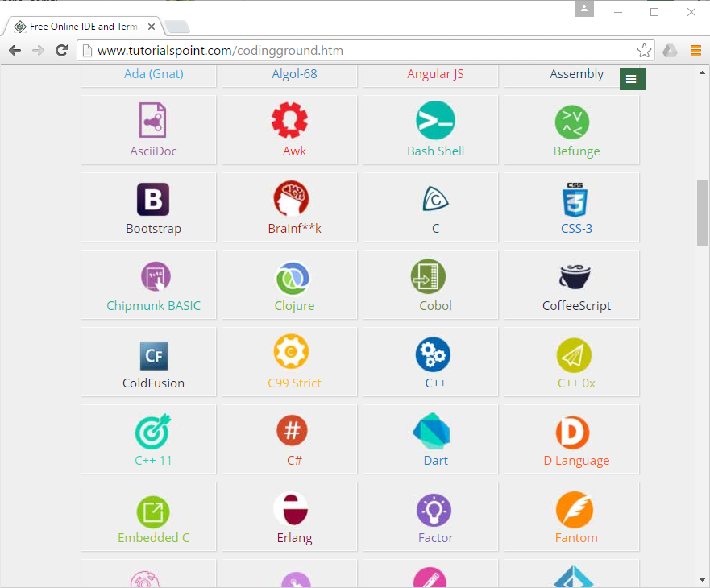Click the scrollbar up arrow
710x588 pixels.
pyautogui.click(x=702, y=72)
